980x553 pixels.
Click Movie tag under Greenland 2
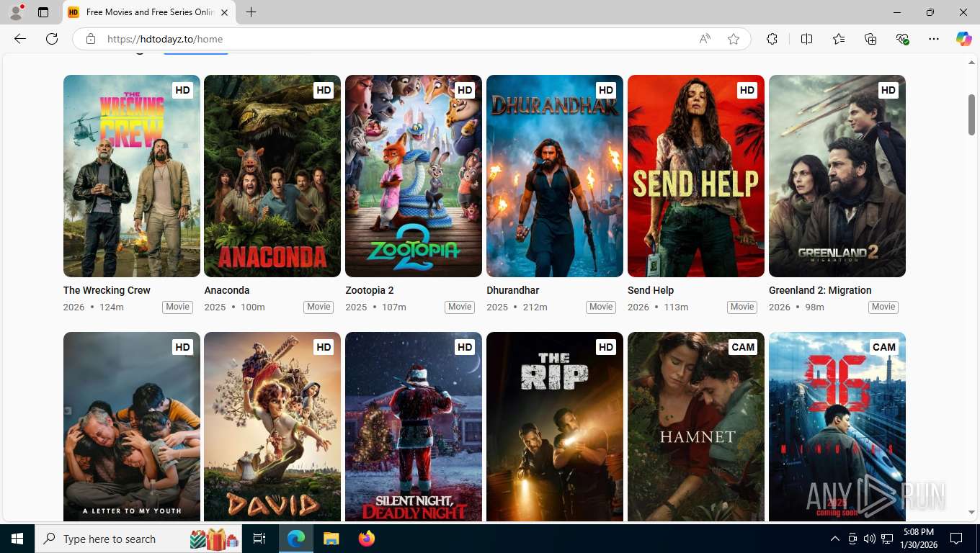[x=883, y=307]
